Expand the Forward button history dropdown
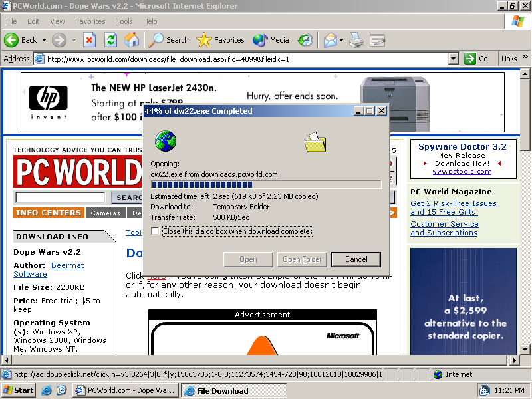The image size is (532, 399). (74, 40)
